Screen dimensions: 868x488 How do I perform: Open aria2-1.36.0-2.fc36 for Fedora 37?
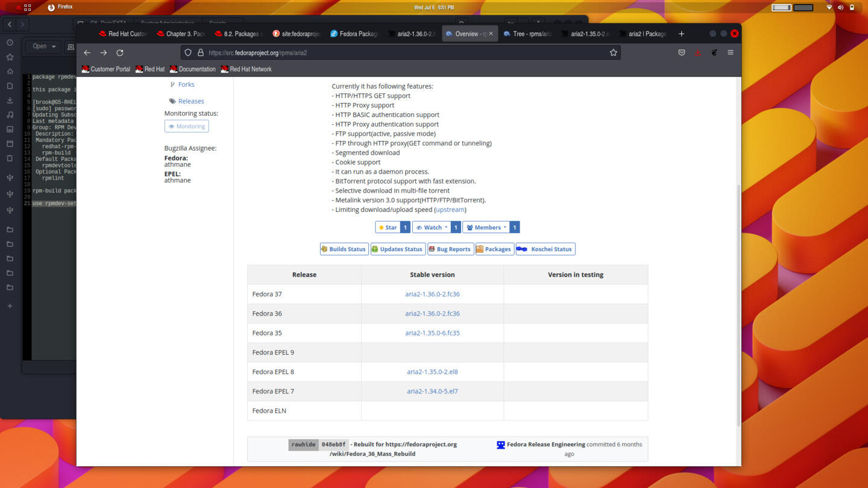(432, 294)
